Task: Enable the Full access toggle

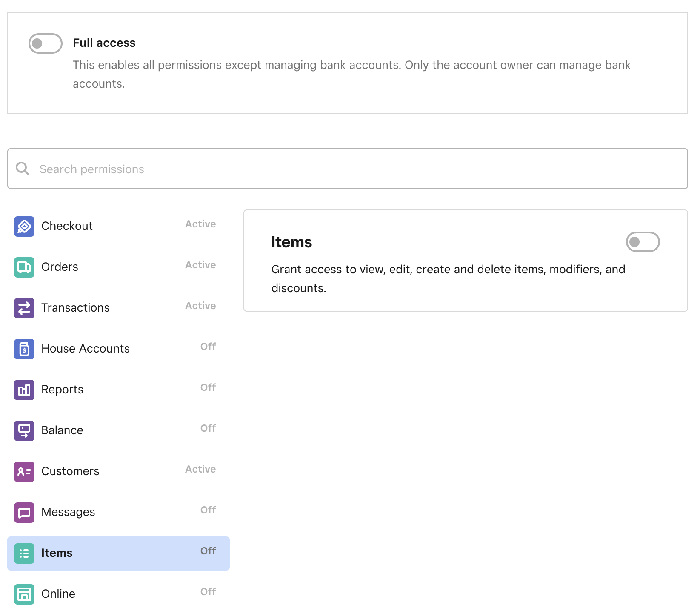Action: (x=46, y=43)
